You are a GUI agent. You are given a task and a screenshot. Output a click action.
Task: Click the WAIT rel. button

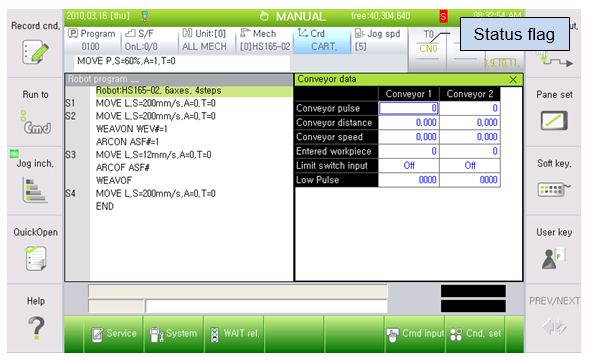point(234,334)
